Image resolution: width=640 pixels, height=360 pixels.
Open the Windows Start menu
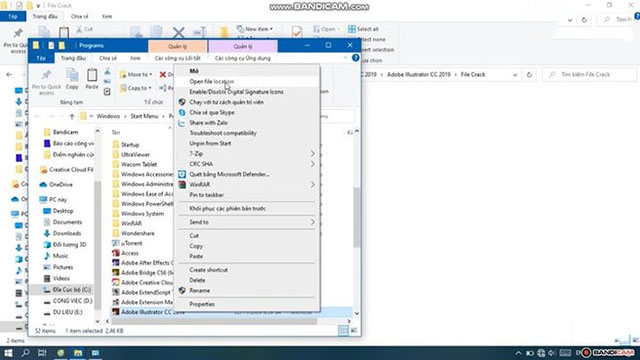8,353
